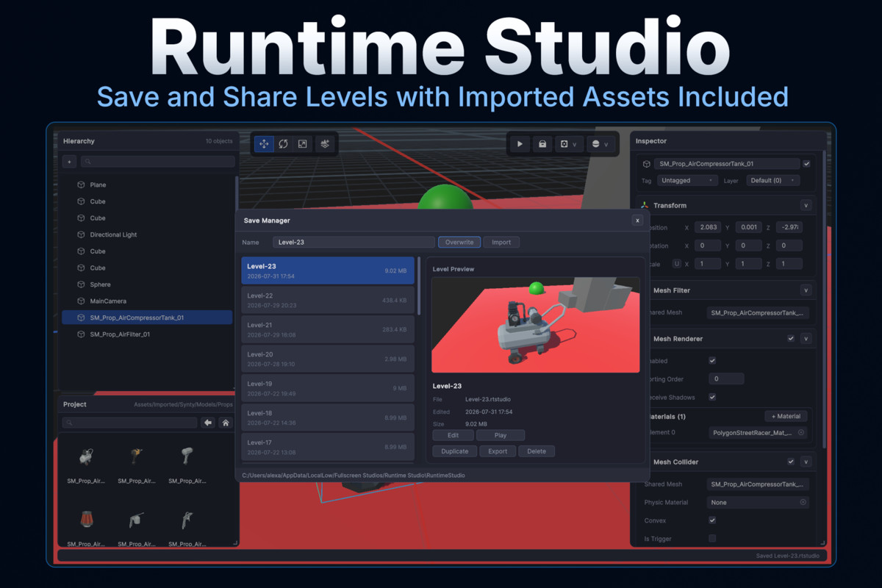Screen dimensions: 882x588
Task: Click the Edit button for Level-23
Action: point(453,435)
